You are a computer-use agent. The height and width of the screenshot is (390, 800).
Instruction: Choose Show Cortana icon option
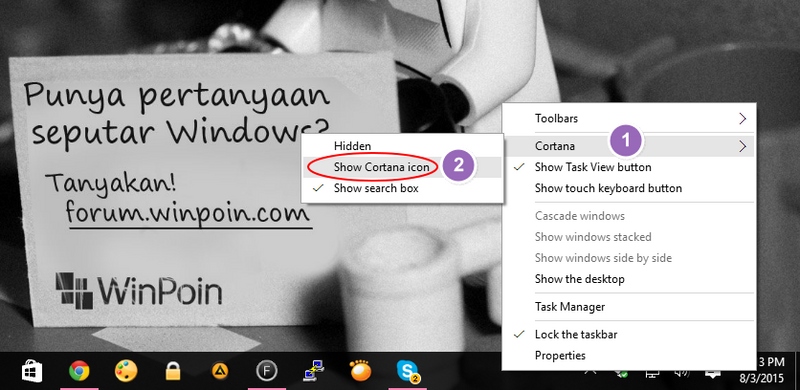(403, 167)
